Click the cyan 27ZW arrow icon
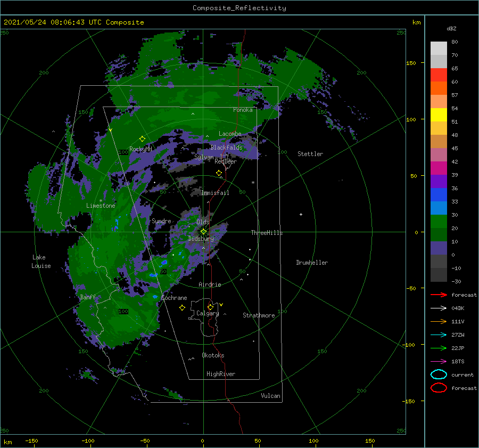 tap(439, 335)
